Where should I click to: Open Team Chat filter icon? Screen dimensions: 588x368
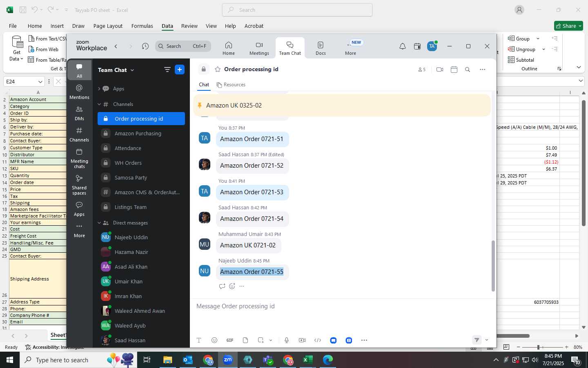pos(167,70)
